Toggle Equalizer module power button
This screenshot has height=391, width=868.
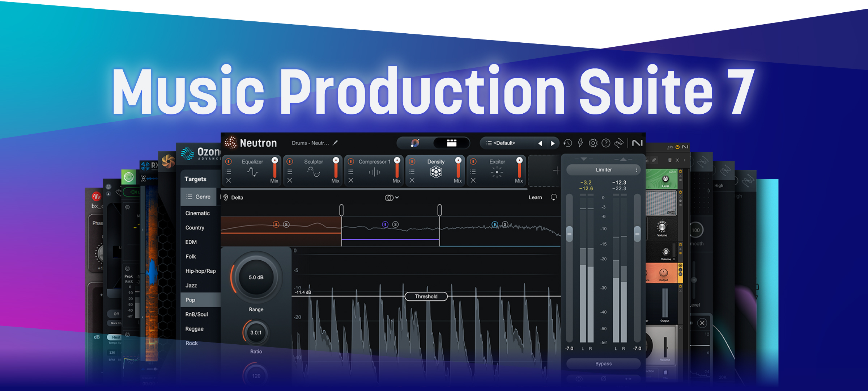[x=229, y=161]
